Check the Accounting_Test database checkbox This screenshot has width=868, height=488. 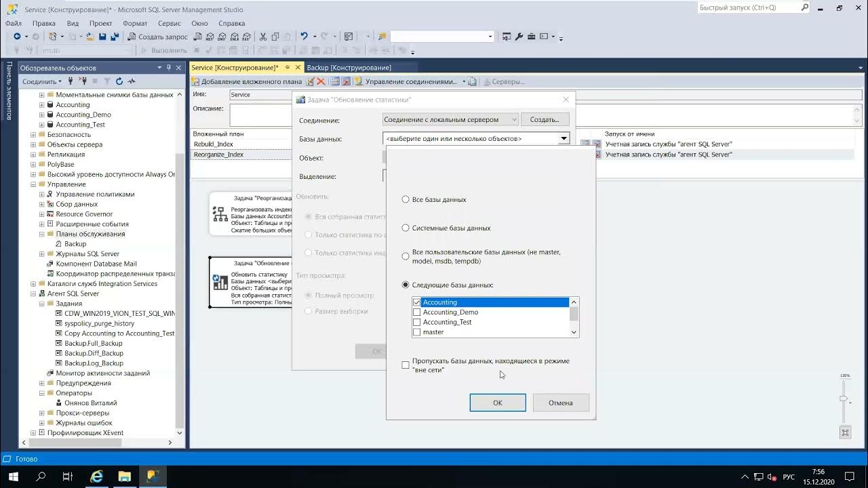tap(416, 323)
